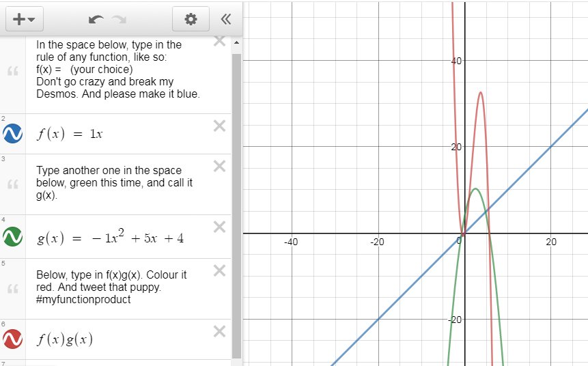Select the '#myfunctionproduct' hashtag text
The width and height of the screenshot is (588, 366).
pyautogui.click(x=83, y=299)
